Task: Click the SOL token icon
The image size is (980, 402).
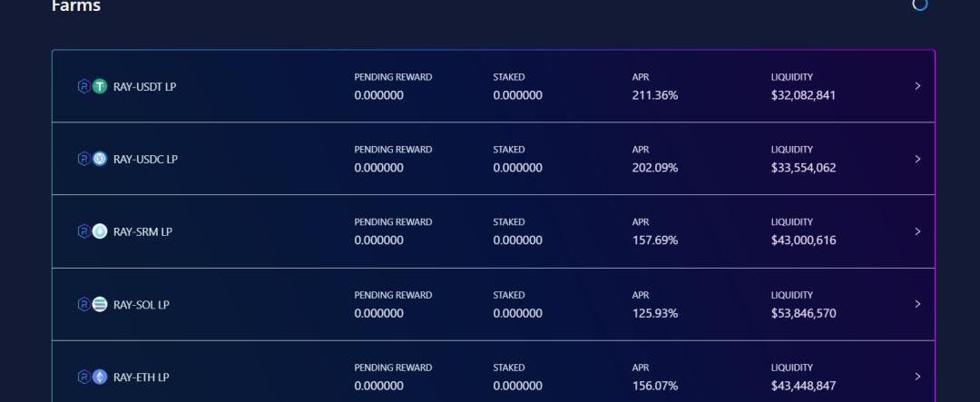Action: [100, 304]
